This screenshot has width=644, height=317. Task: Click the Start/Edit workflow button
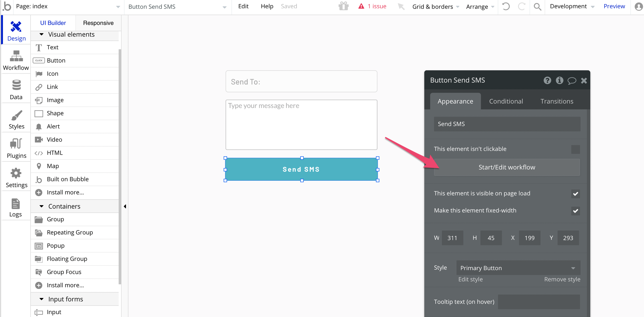507,167
